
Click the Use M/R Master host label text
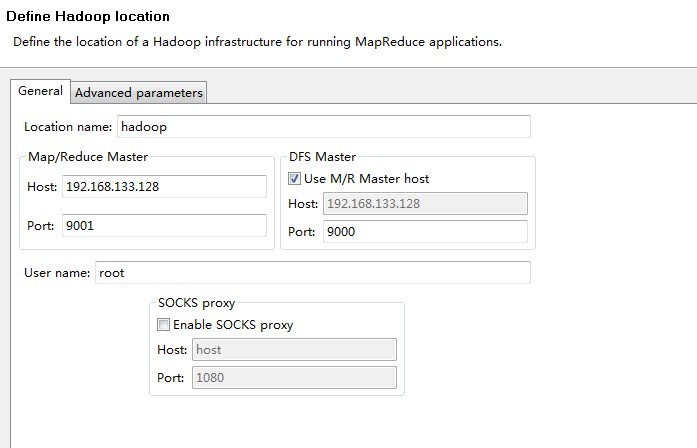[367, 179]
